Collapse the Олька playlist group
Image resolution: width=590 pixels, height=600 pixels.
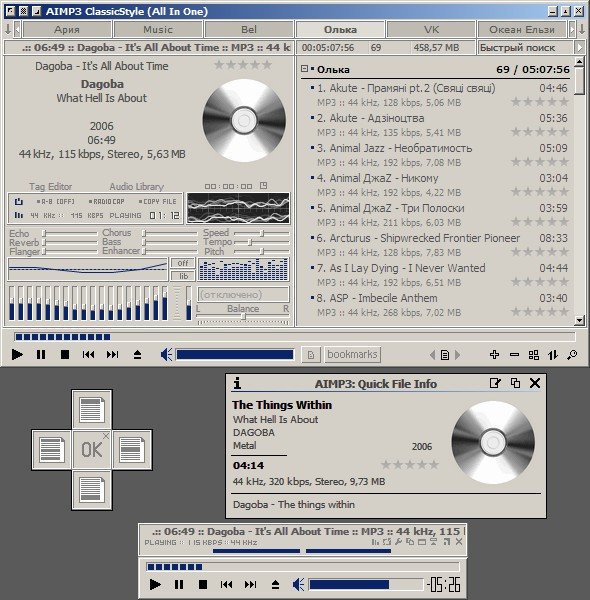pyautogui.click(x=304, y=69)
